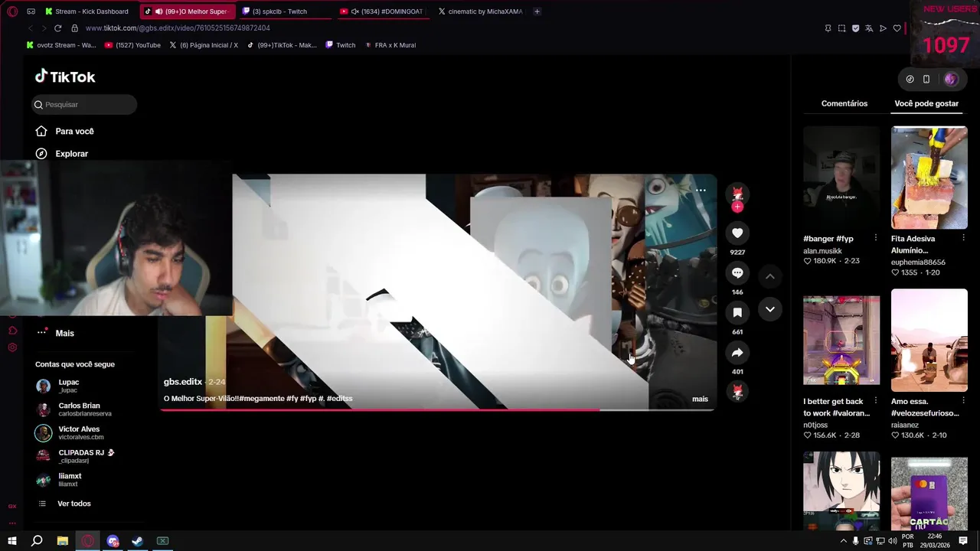The width and height of the screenshot is (980, 551).
Task: Open followed account CLIPADAS RJ
Action: tap(75, 456)
